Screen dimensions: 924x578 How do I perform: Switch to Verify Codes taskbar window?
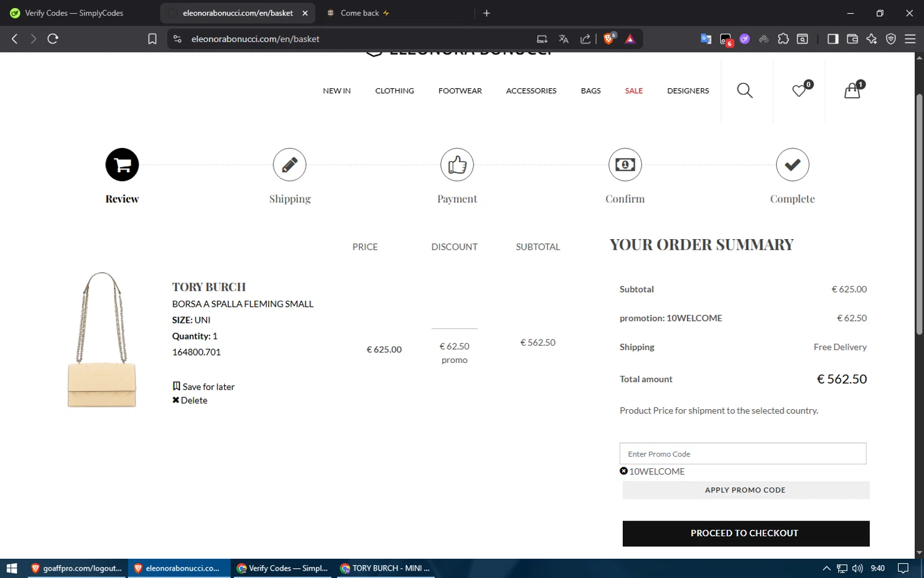click(282, 568)
